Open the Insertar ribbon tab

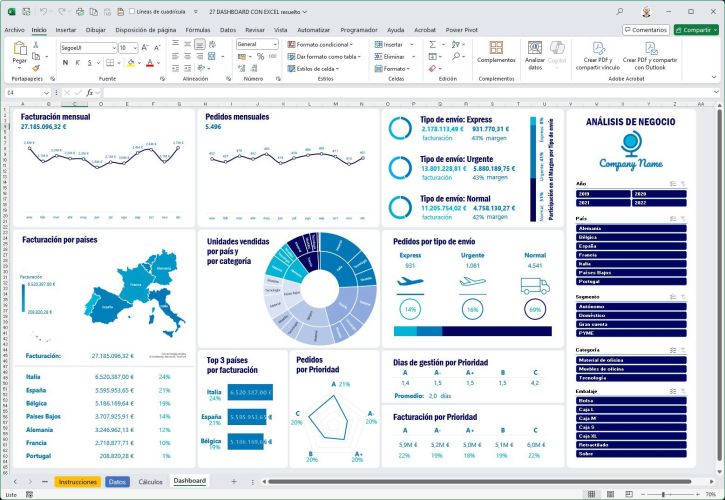point(66,30)
